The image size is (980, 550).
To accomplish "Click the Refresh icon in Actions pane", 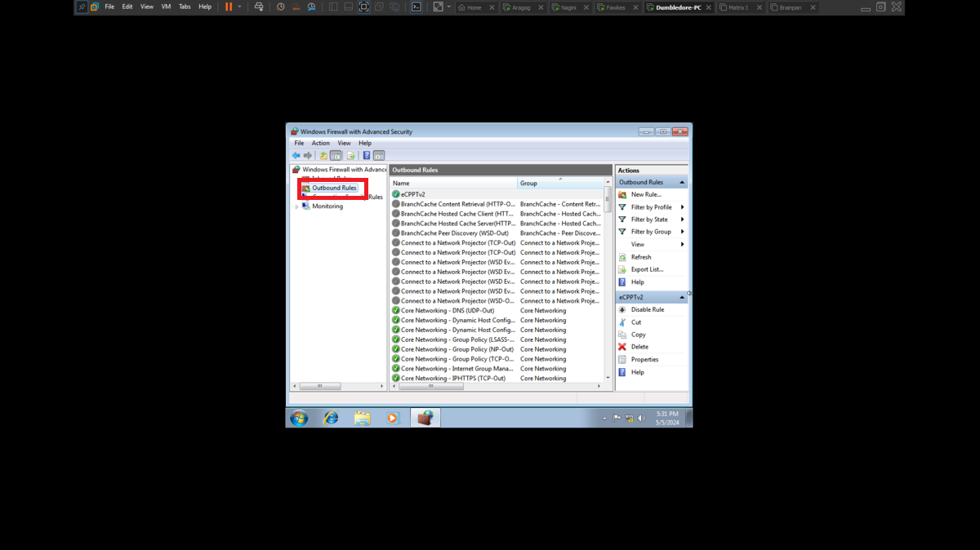I will point(622,257).
